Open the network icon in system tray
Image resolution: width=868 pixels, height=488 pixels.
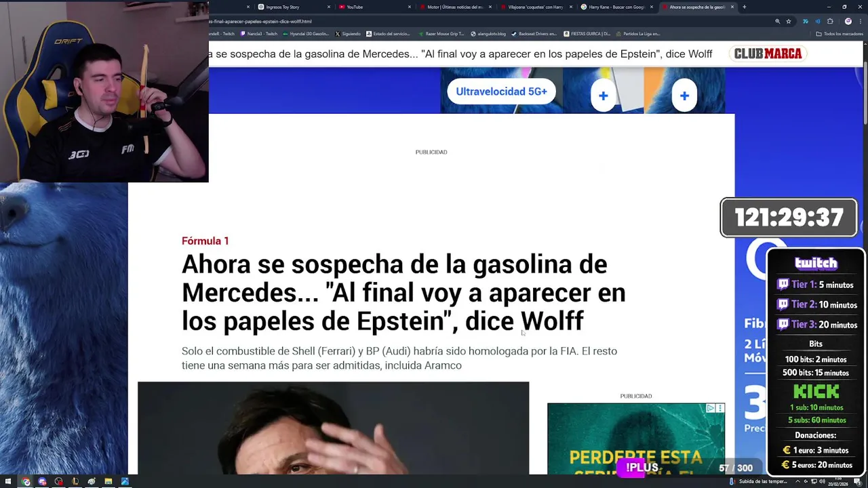[x=814, y=481]
